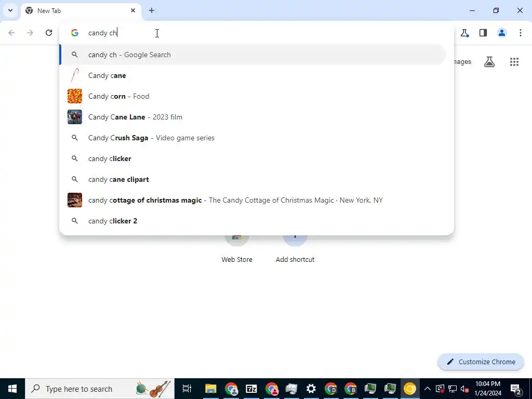Click the browser back arrow
Image resolution: width=532 pixels, height=399 pixels.
click(x=11, y=33)
